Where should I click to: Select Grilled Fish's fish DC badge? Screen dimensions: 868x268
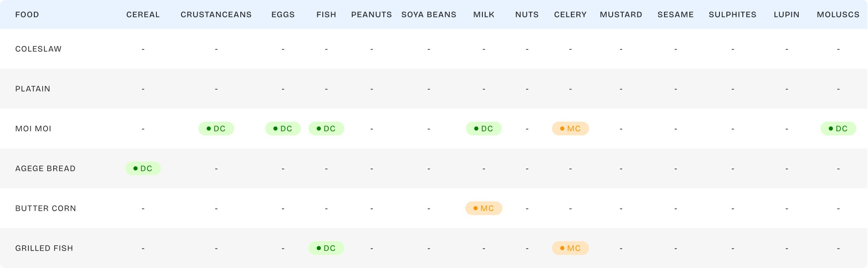(326, 248)
